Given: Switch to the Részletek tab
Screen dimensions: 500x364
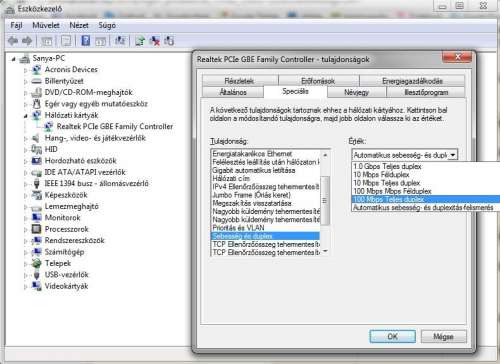Looking at the screenshot, I should click(240, 81).
